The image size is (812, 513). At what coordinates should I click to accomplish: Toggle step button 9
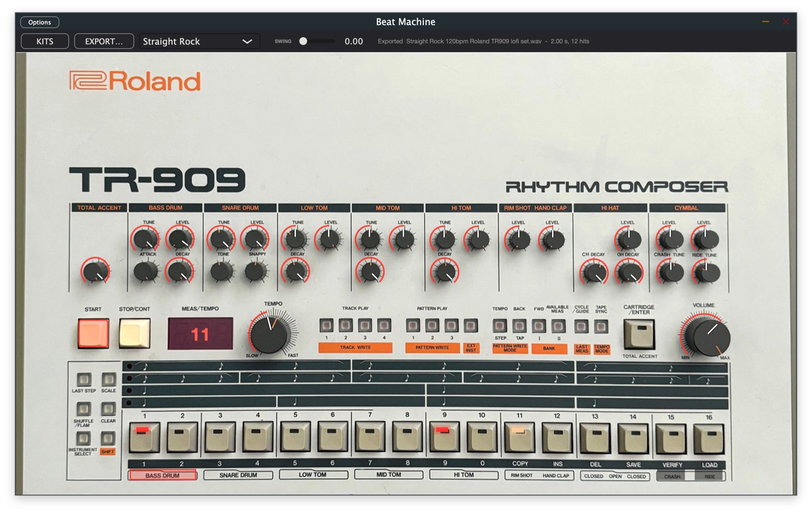[x=445, y=437]
